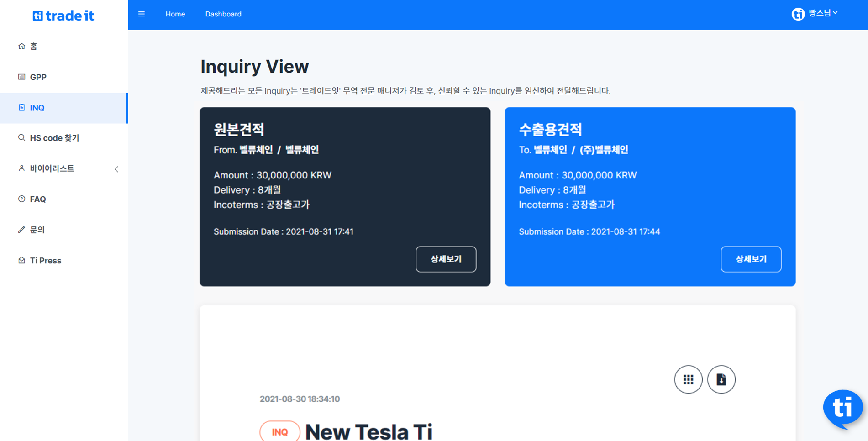Image resolution: width=868 pixels, height=441 pixels.
Task: Click 상세보기 on the 수출용견적 card
Action: pos(751,259)
